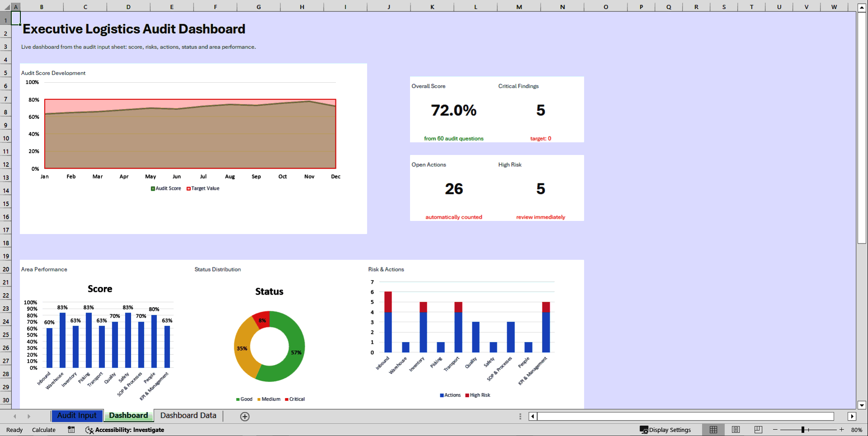Click the Accessibility Investigate icon
The width and height of the screenshot is (868, 436).
point(90,430)
